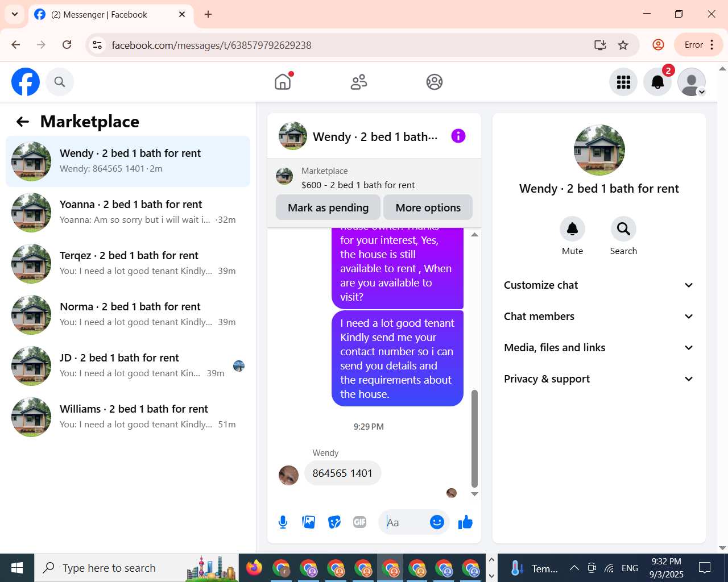Open the JD conversation in Marketplace list
728x582 pixels.
point(128,366)
